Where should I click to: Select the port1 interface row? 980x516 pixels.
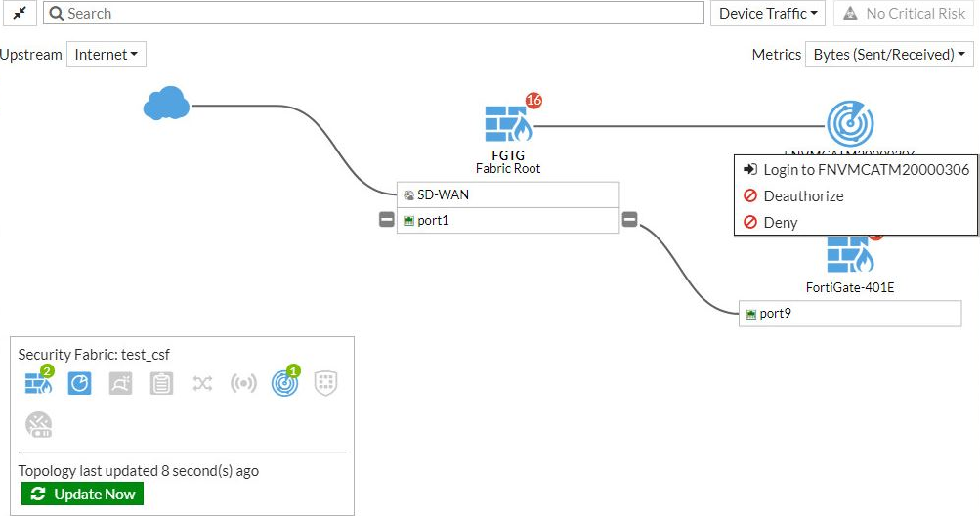[508, 220]
